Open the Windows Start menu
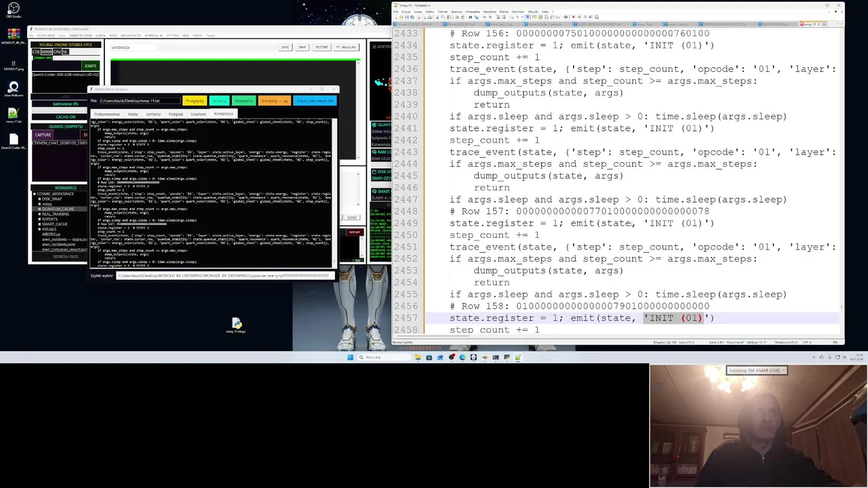This screenshot has width=868, height=488. coord(351,357)
